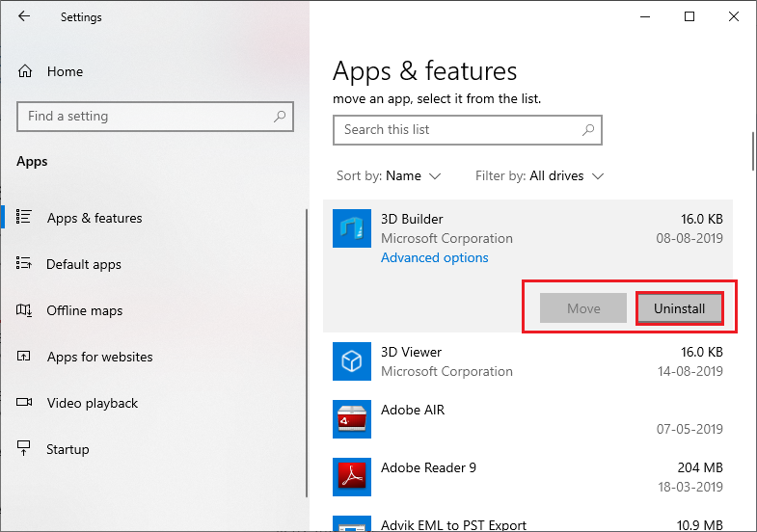The width and height of the screenshot is (757, 532).
Task: Click the greyed Move button
Action: [x=583, y=308]
